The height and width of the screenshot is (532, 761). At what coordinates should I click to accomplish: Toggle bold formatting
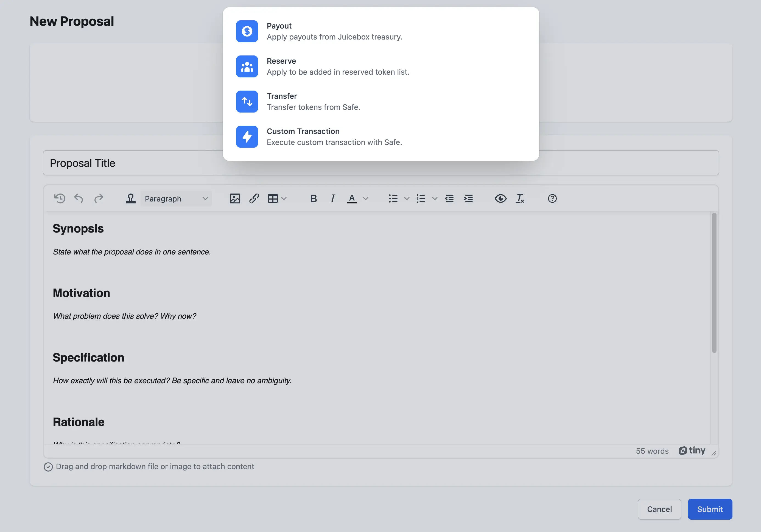tap(313, 198)
